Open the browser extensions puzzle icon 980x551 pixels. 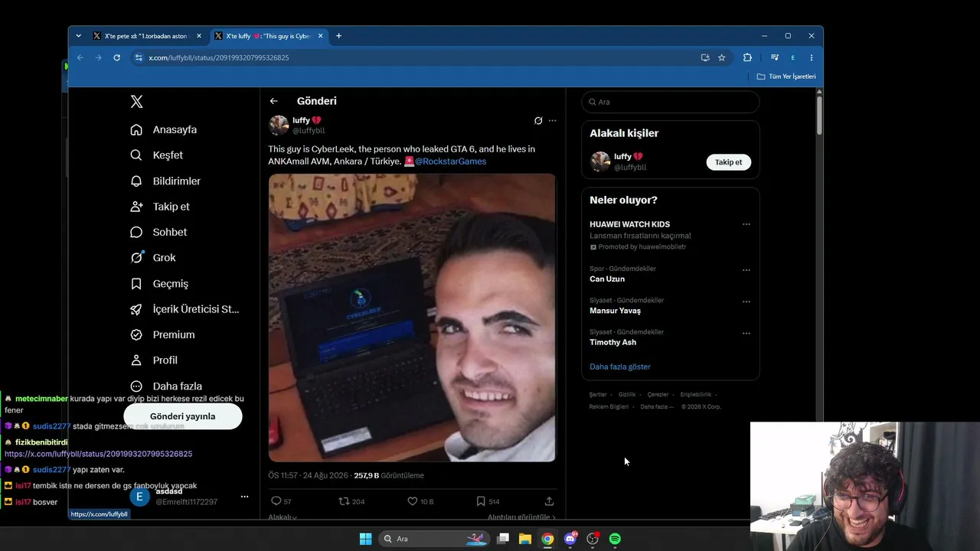coord(747,57)
